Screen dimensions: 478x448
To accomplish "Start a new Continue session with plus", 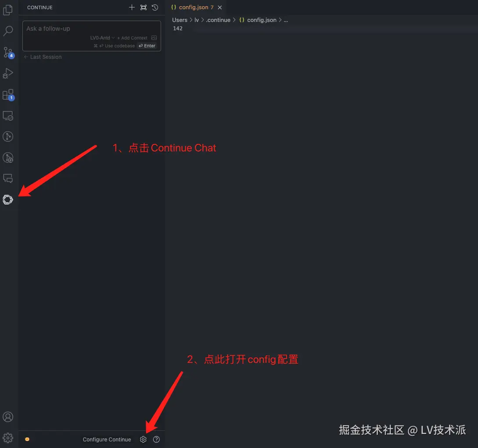I will pyautogui.click(x=132, y=7).
